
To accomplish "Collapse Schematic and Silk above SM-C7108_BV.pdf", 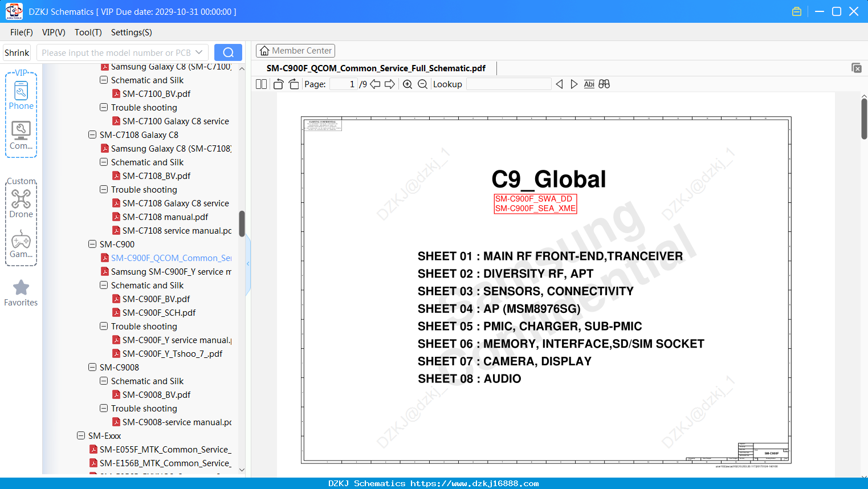I will [104, 162].
